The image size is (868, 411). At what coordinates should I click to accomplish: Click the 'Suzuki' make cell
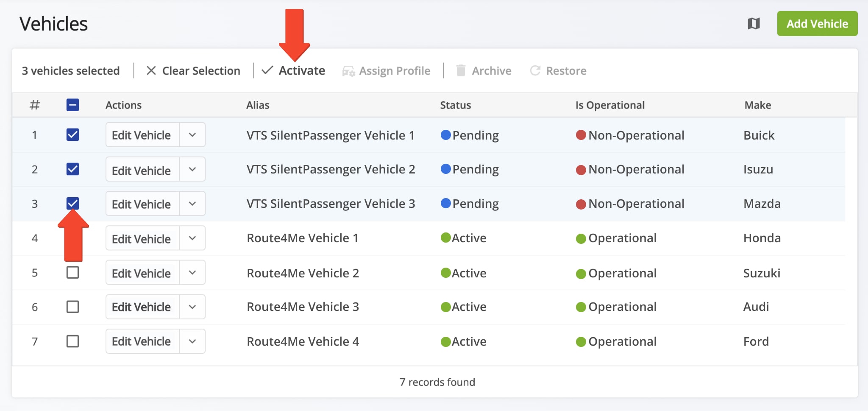(x=762, y=273)
